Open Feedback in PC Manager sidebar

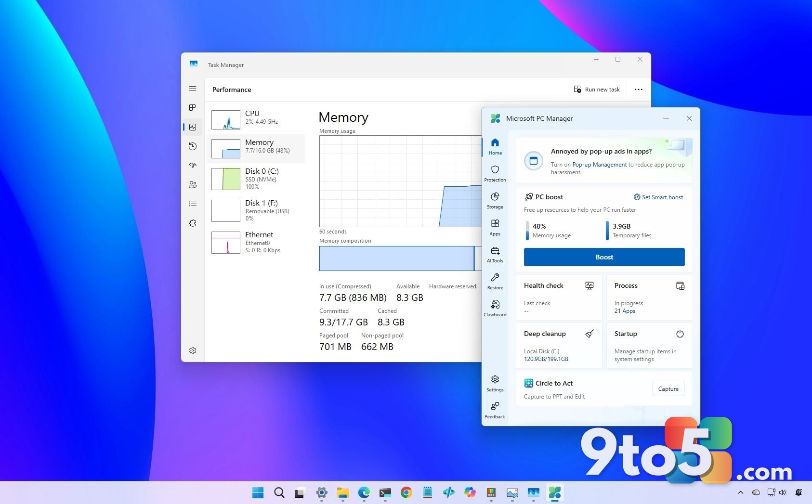(x=495, y=410)
